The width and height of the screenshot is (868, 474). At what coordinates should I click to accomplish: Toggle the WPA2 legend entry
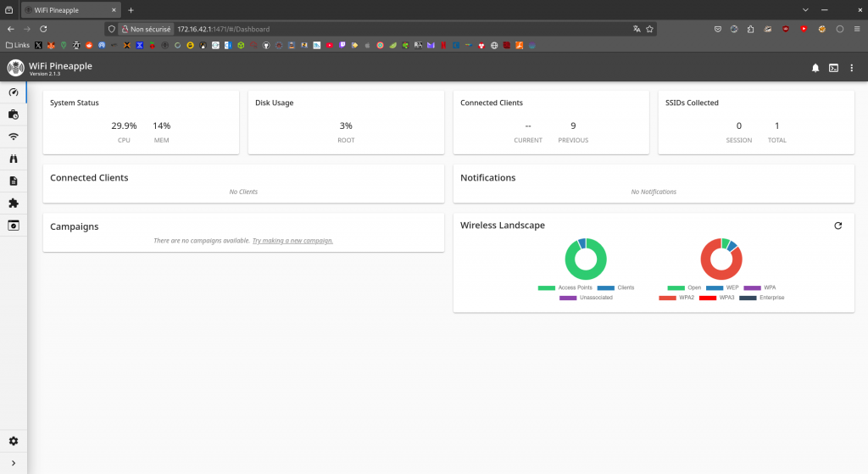676,298
